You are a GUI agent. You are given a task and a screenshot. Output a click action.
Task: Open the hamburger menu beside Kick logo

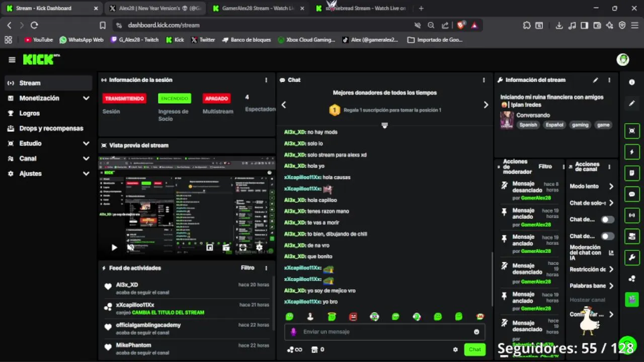coord(12,60)
